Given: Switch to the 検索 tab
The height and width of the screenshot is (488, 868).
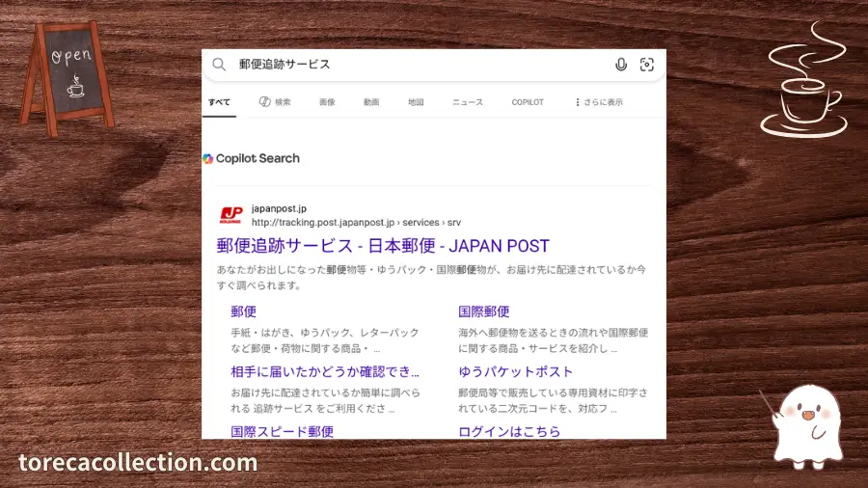Looking at the screenshot, I should click(275, 102).
